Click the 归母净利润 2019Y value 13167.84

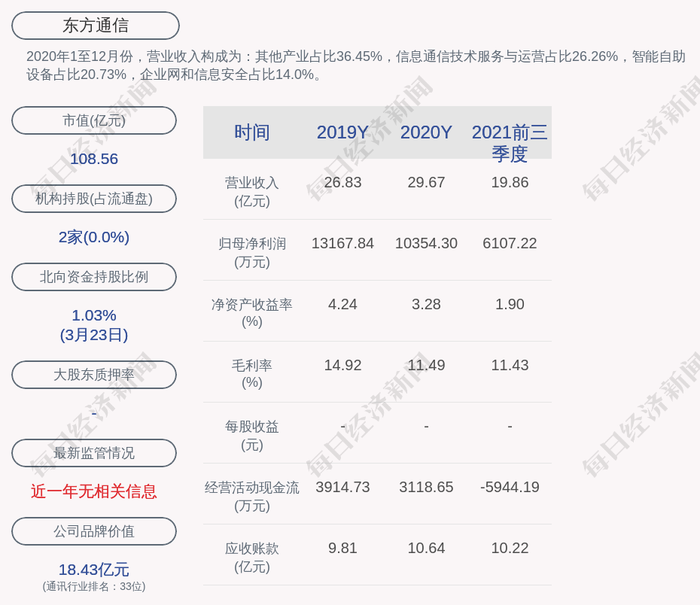click(342, 244)
